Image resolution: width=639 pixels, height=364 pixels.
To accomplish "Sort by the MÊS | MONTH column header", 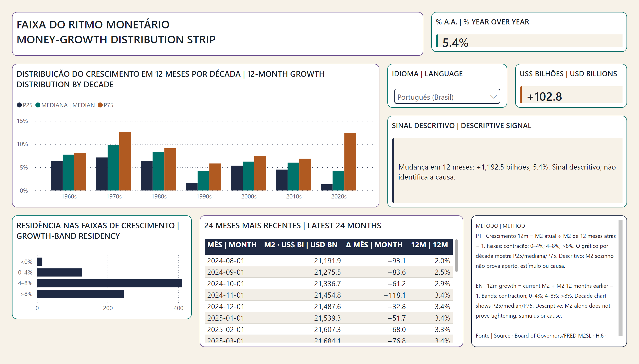I will (232, 245).
